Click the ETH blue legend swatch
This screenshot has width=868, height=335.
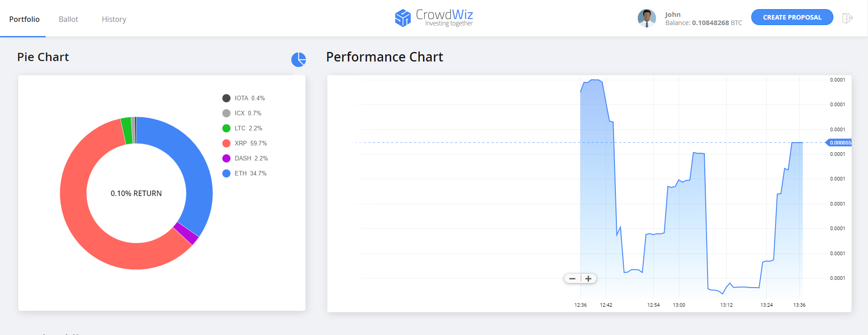pyautogui.click(x=226, y=173)
